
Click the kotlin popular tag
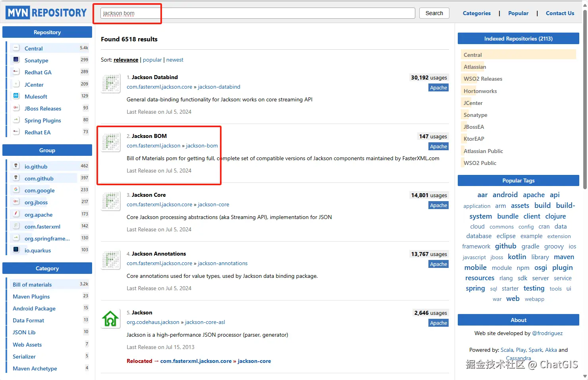[517, 257]
